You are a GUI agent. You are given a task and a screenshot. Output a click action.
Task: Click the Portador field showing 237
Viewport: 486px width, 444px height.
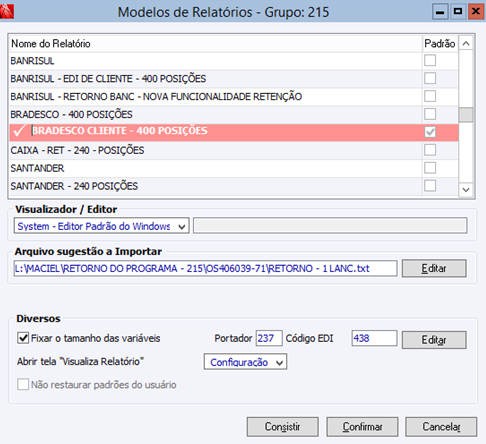point(269,338)
